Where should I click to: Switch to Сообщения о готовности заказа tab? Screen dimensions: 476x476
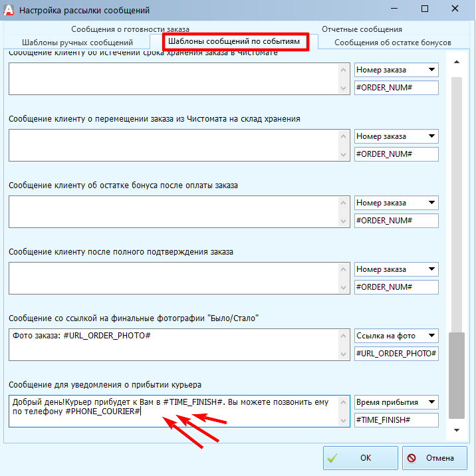click(x=130, y=29)
